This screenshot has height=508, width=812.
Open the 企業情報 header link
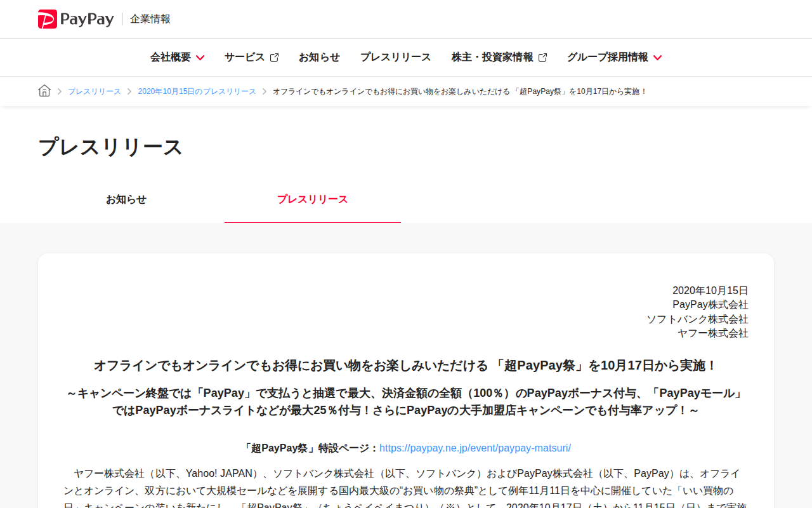(x=150, y=19)
